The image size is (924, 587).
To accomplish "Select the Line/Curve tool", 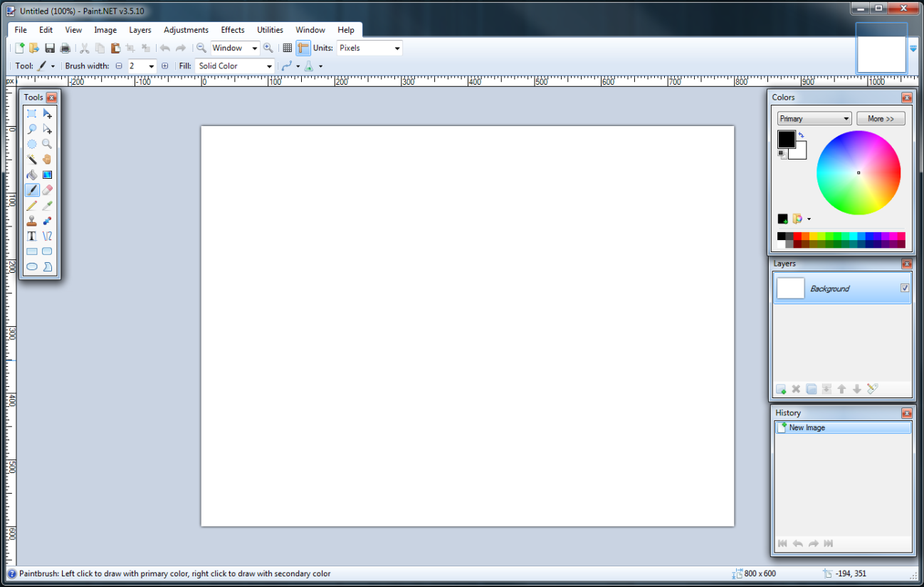I will click(47, 236).
